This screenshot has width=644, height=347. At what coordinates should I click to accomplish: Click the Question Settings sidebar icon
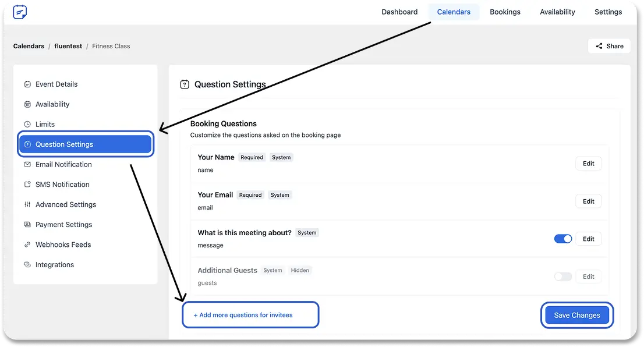click(27, 144)
